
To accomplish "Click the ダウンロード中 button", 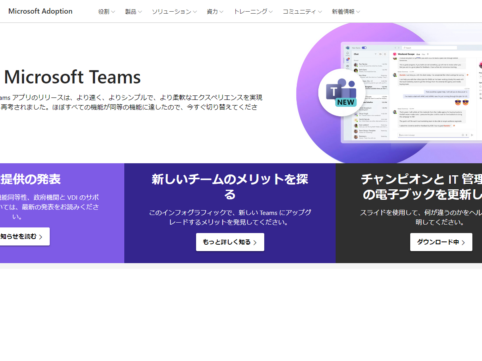I will tap(441, 242).
